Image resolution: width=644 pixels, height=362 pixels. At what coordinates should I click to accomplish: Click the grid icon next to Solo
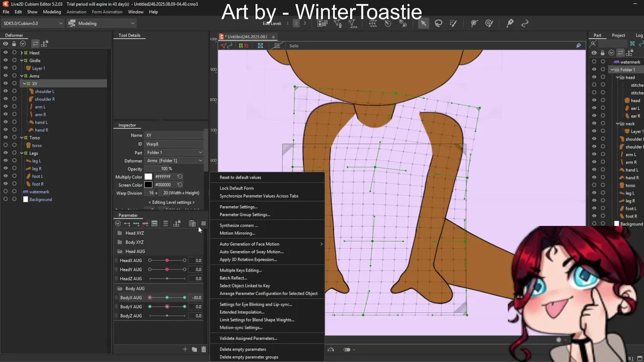click(x=277, y=46)
